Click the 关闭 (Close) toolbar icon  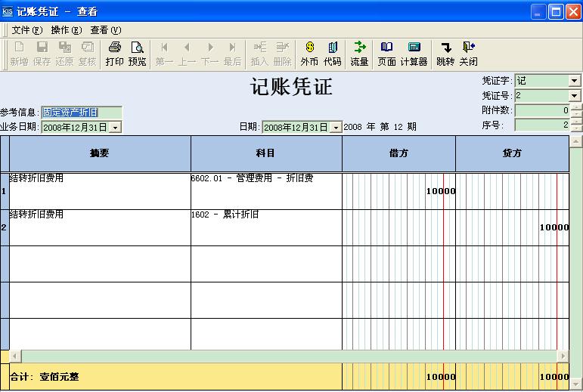pyautogui.click(x=469, y=54)
